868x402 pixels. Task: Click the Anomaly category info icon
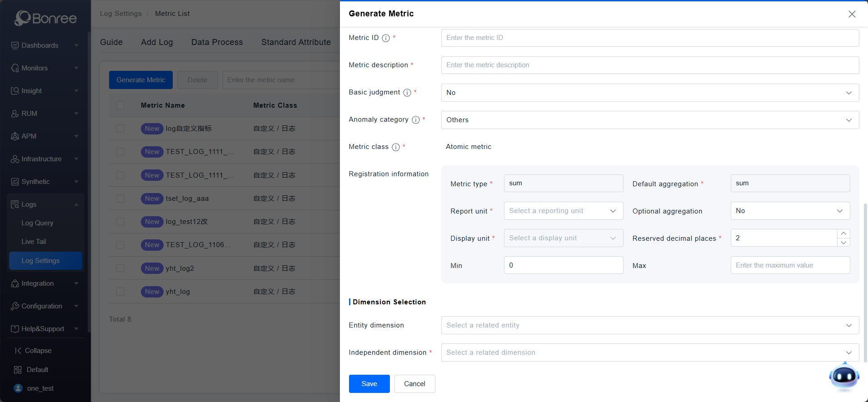[415, 120]
